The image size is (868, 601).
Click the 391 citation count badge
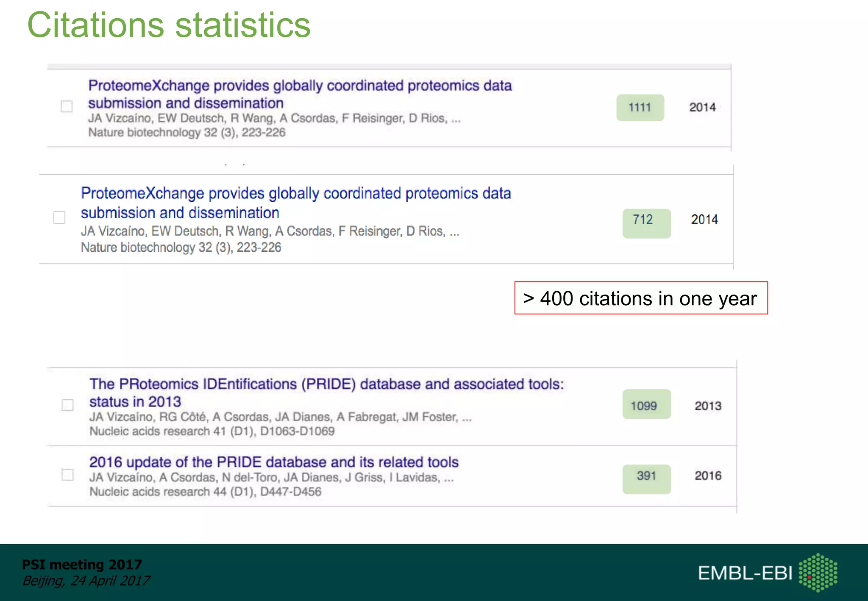point(646,479)
